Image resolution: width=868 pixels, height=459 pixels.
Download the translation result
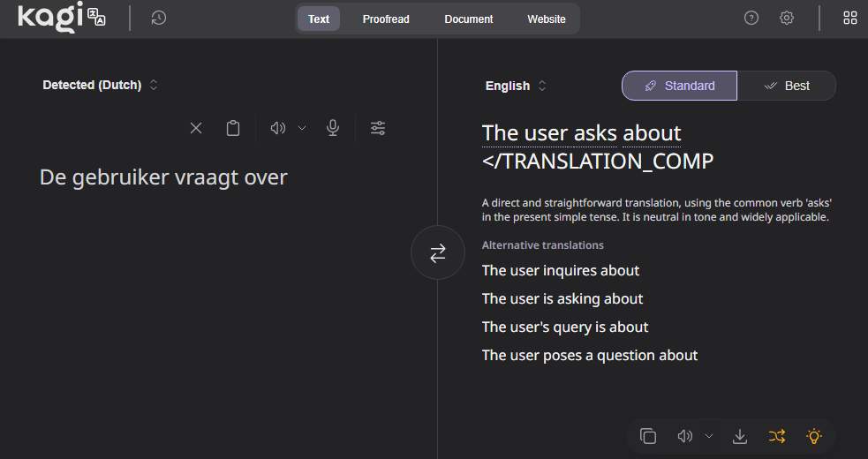pyautogui.click(x=740, y=436)
